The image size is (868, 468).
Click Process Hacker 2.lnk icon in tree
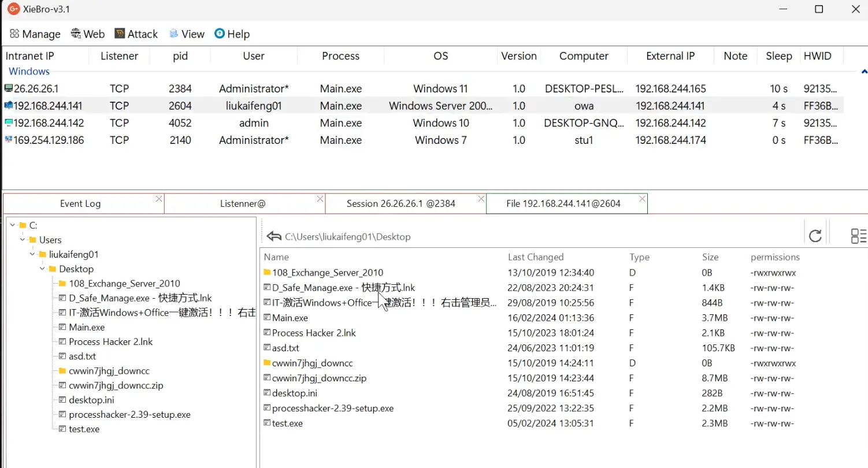tap(62, 341)
